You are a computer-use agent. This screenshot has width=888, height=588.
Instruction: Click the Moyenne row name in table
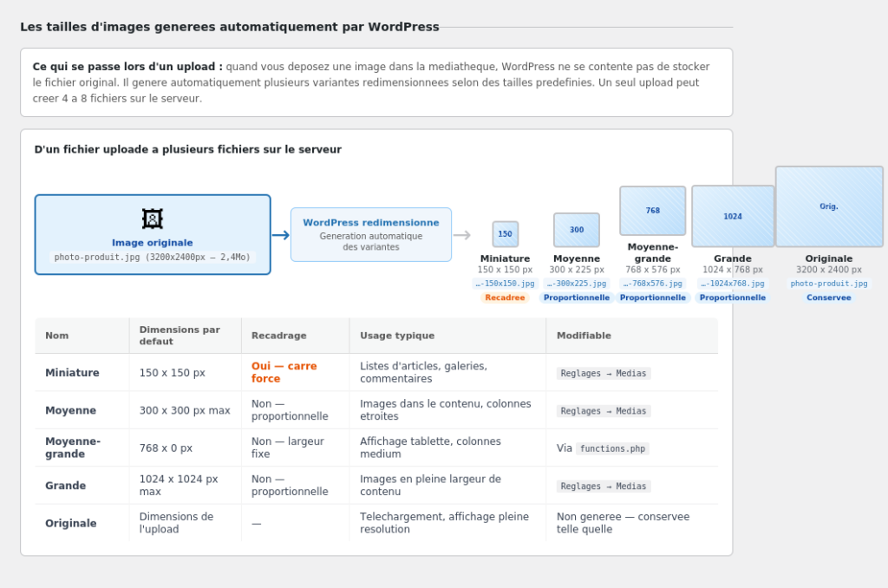[70, 410]
